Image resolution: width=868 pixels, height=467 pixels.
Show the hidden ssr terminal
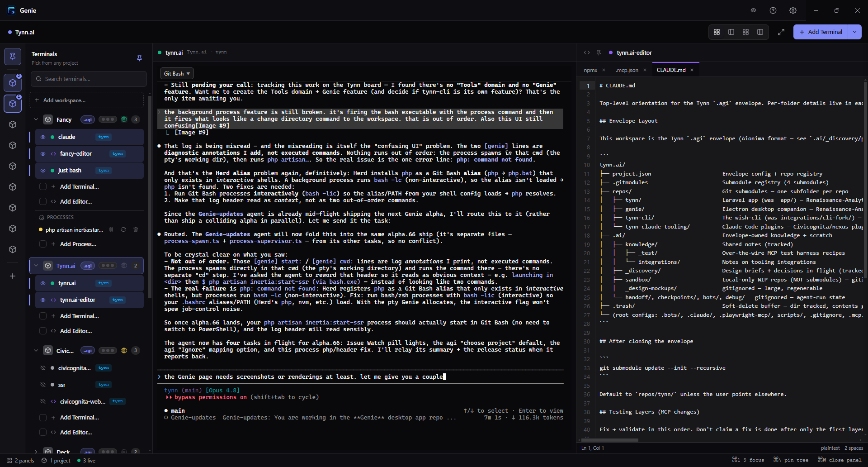tap(43, 385)
